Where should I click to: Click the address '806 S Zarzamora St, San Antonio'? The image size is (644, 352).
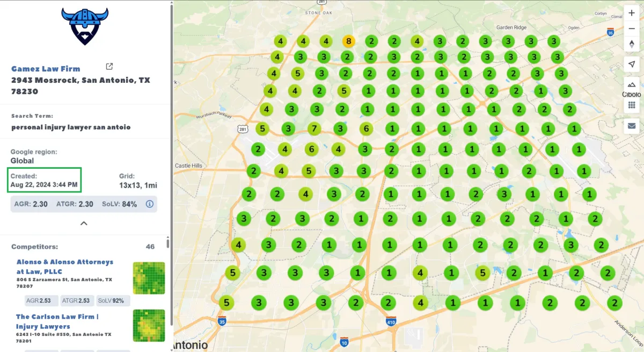coord(64,283)
